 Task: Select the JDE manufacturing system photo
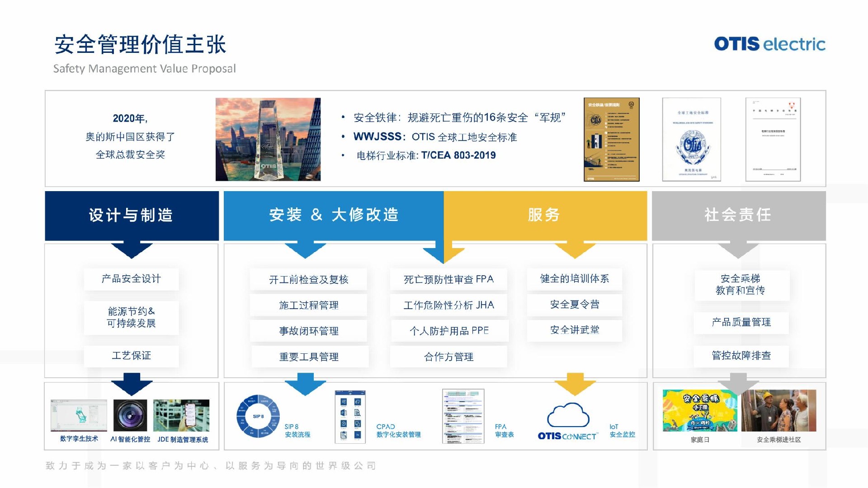click(181, 416)
